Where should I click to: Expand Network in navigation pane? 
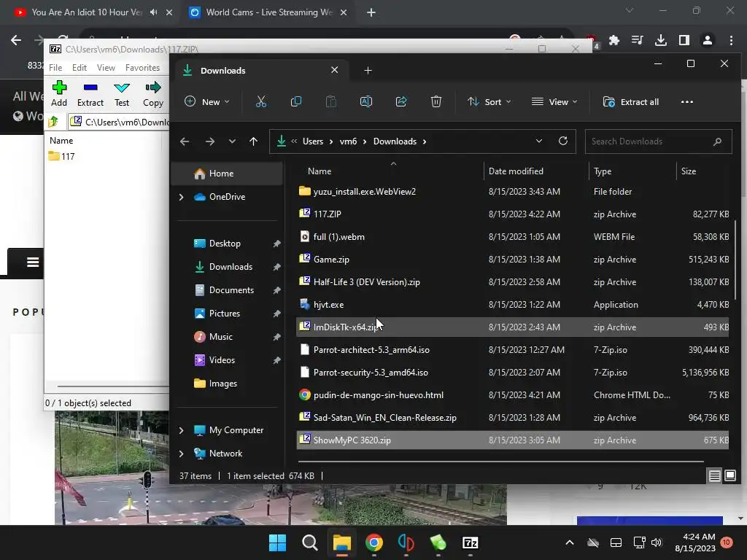(x=181, y=454)
